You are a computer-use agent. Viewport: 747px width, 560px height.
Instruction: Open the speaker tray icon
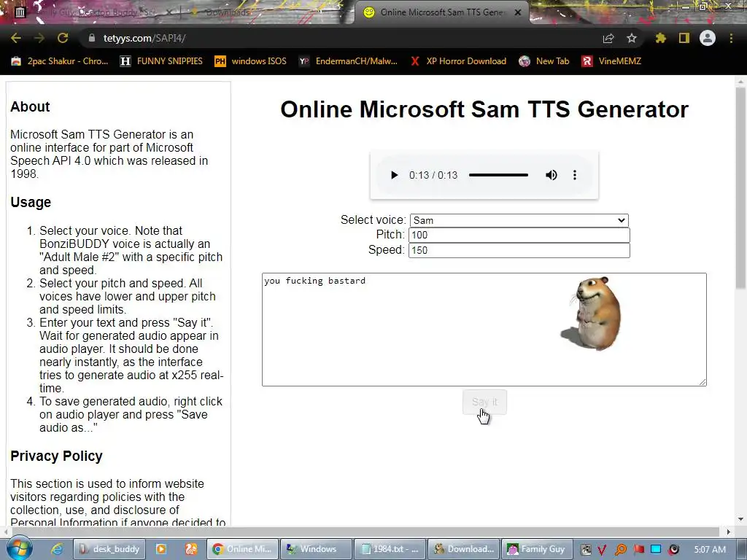[x=673, y=550]
